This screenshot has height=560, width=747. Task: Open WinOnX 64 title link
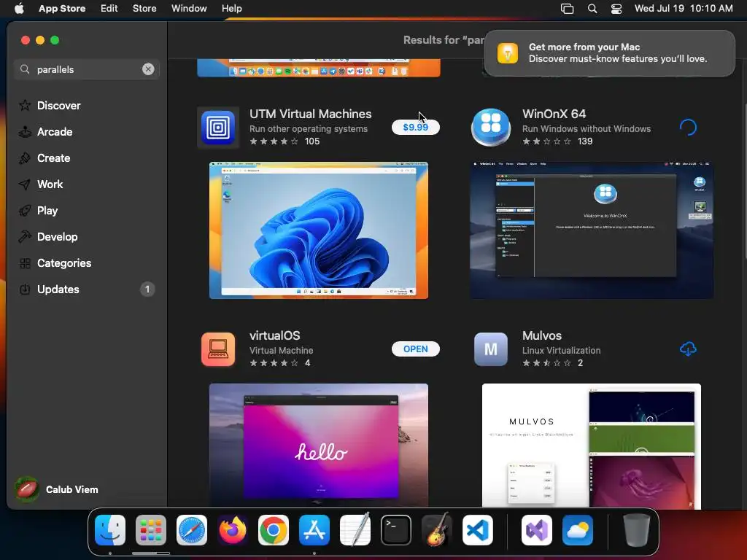click(x=554, y=114)
